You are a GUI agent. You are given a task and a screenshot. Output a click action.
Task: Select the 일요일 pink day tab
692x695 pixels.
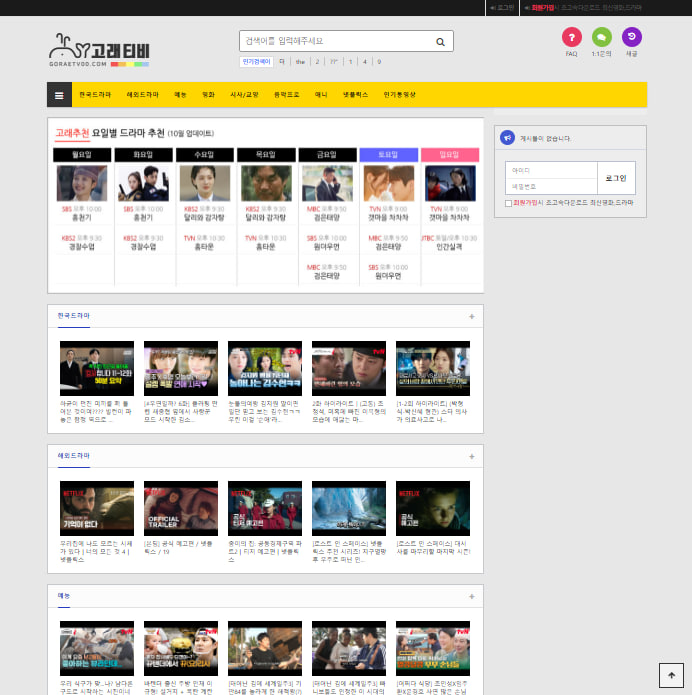(x=450, y=155)
